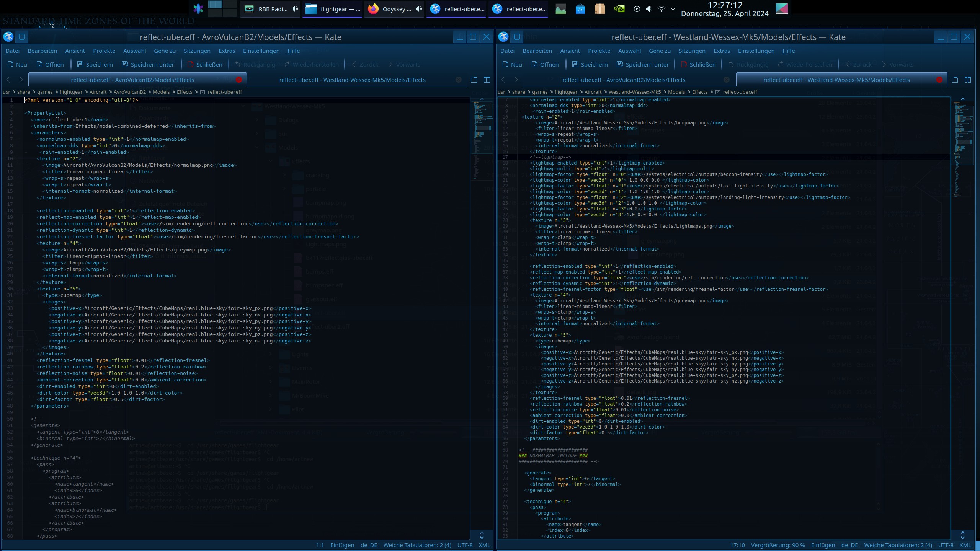980x551 pixels.
Task: Click minimap scrollbar of AvroVulcanB2 editor
Action: (482, 314)
